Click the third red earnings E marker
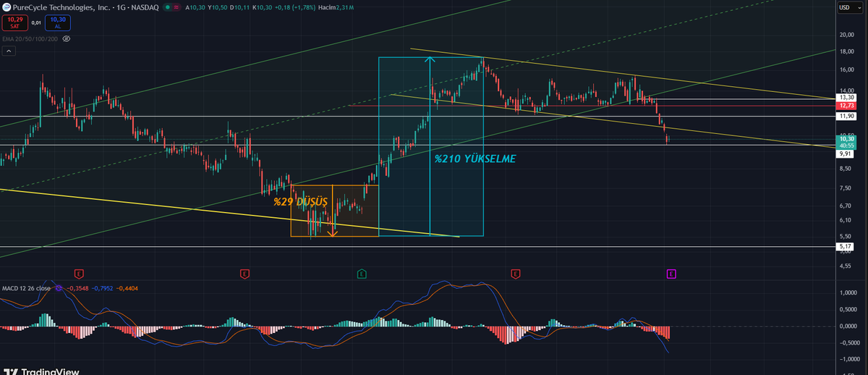The image size is (868, 375). [x=516, y=274]
